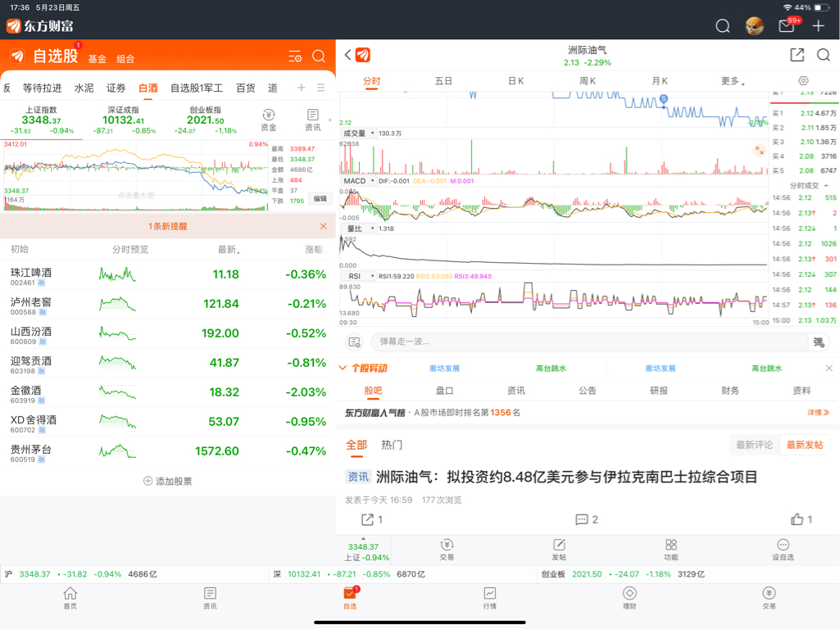The width and height of the screenshot is (840, 629).
Task: Switch to the 日K chart tab
Action: pyautogui.click(x=516, y=81)
